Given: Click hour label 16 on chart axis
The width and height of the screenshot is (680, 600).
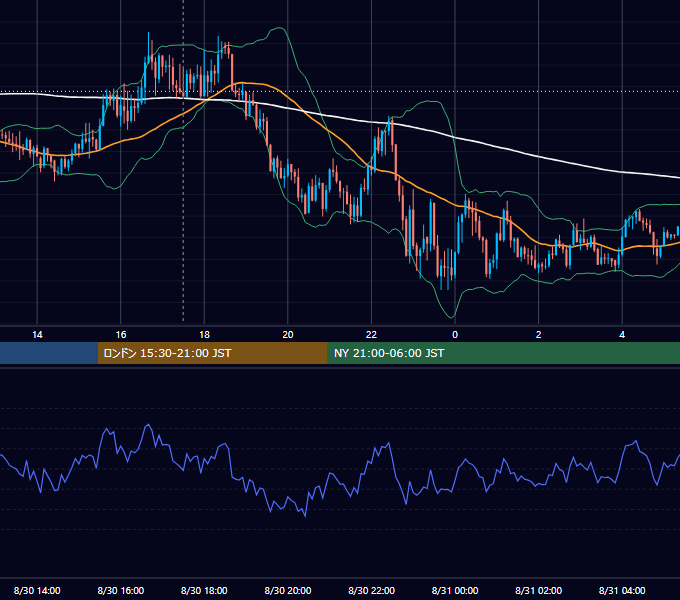Looking at the screenshot, I should [121, 335].
